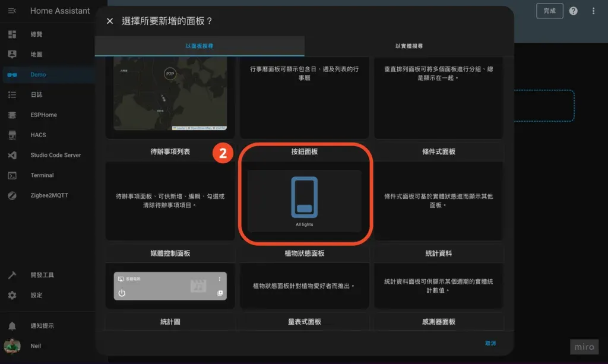
Task: Click 取消 to cancel the dialog
Action: pos(490,343)
